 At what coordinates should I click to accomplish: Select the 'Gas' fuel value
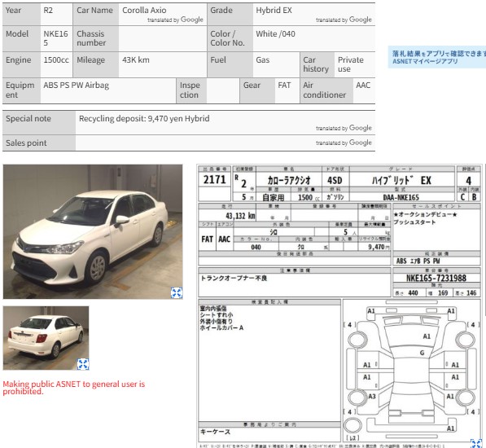point(262,59)
